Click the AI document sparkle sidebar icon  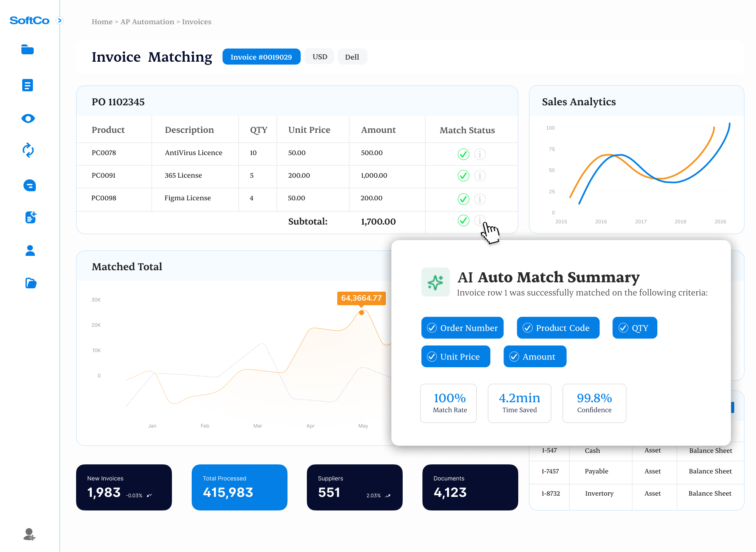(31, 217)
